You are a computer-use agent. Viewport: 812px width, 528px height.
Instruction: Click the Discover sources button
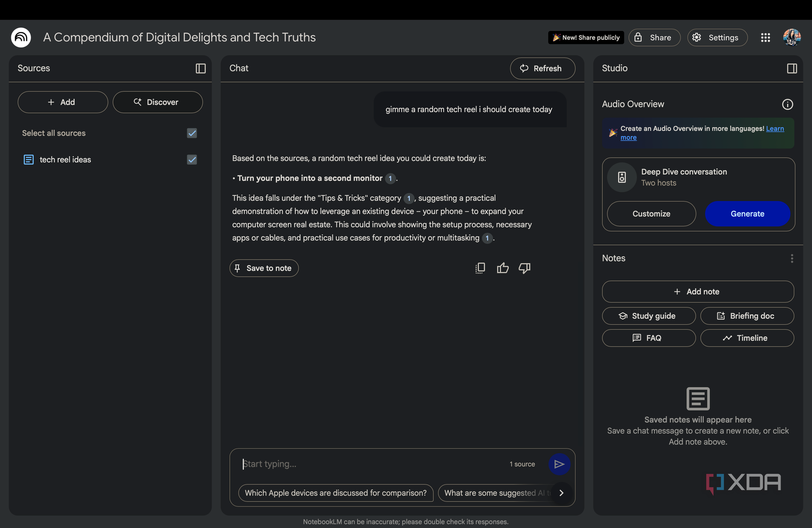[157, 102]
